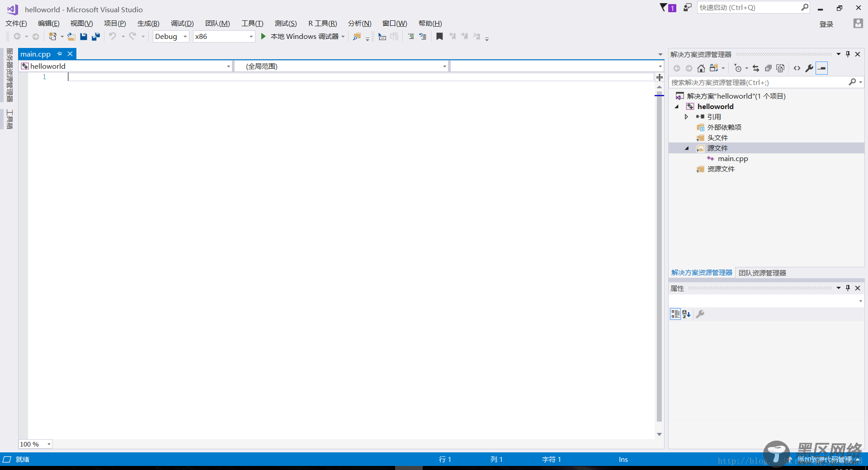Click the account avatar icon next to 登录
The height and width of the screenshot is (470, 868).
pos(858,24)
